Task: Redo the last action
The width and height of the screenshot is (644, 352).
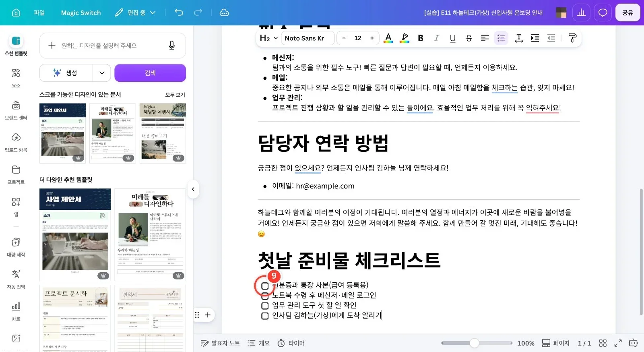Action: tap(198, 12)
